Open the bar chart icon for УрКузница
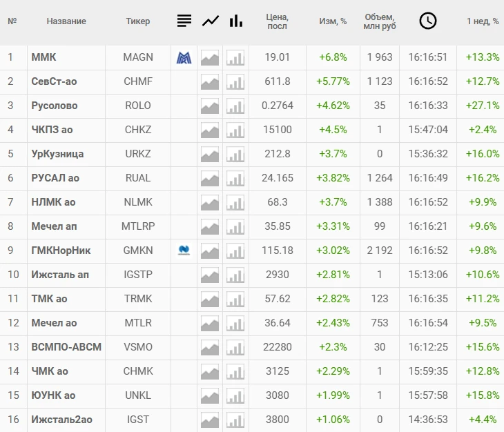Viewport: 504px width, 432px height. click(x=235, y=154)
